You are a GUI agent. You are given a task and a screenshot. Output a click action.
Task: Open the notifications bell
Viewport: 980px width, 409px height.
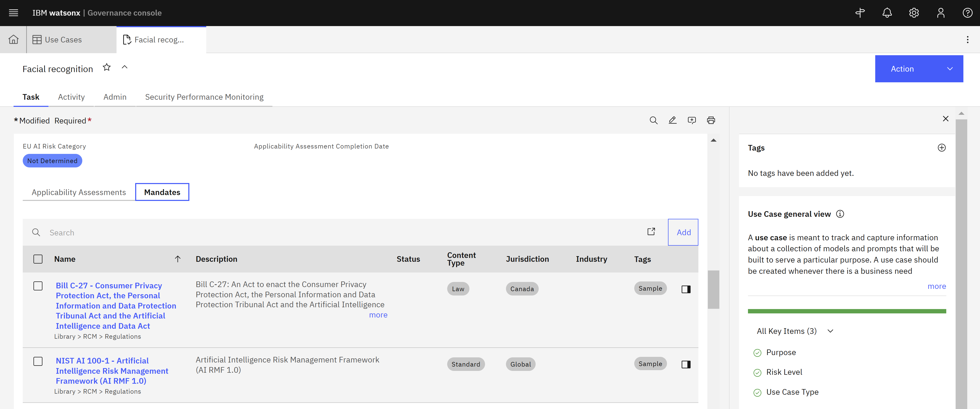[887, 13]
